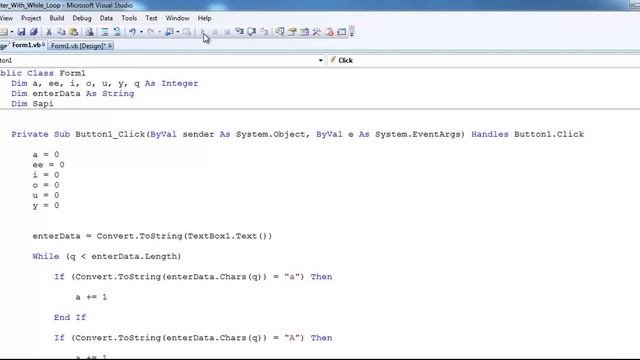This screenshot has width=640, height=360.
Task: Click 'Handles Button1.Click' at the line end
Action: [527, 134]
